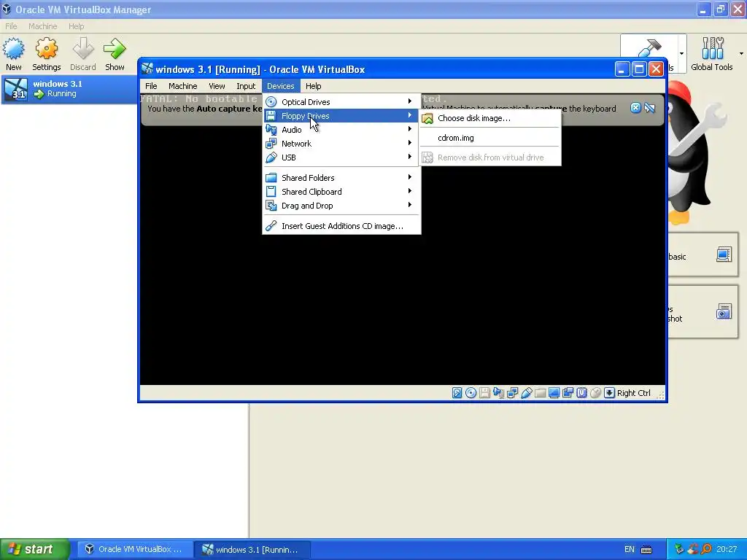Viewport: 747px width, 560px height.
Task: Click the shared folders status bar icon
Action: [x=540, y=393]
